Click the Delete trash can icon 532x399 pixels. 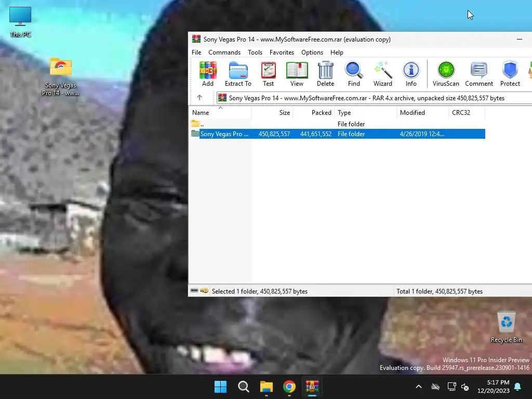click(325, 74)
